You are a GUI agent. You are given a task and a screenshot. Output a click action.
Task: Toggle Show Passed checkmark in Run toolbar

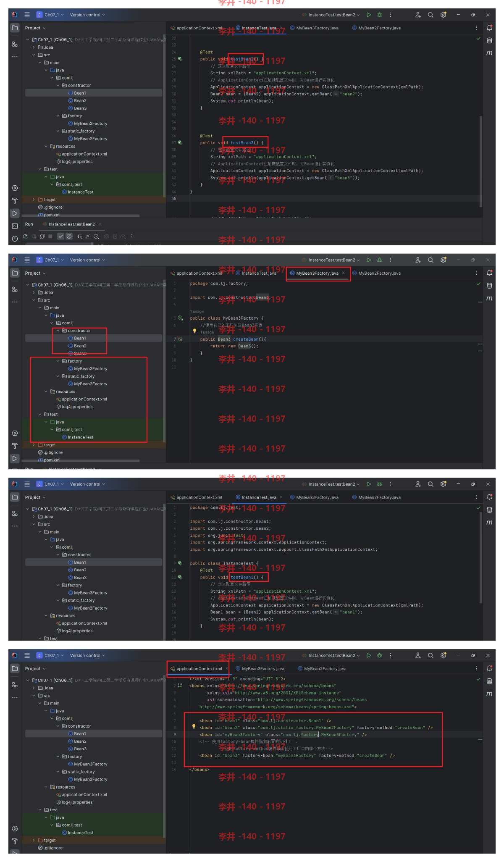coord(60,237)
